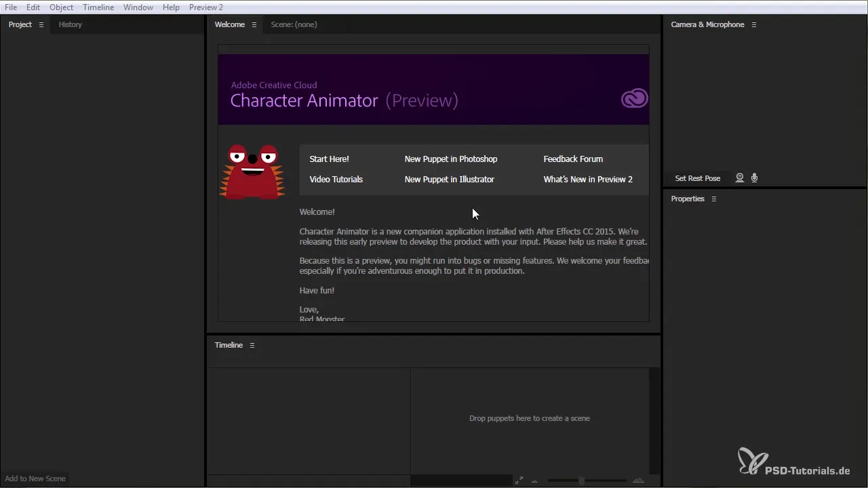868x488 pixels.
Task: Click the Timeline panel title tab
Action: click(229, 345)
